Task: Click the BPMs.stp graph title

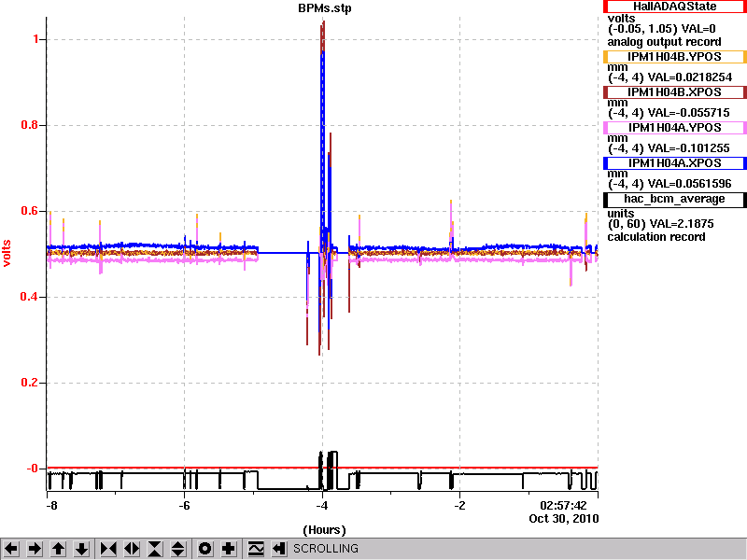Action: (x=325, y=8)
